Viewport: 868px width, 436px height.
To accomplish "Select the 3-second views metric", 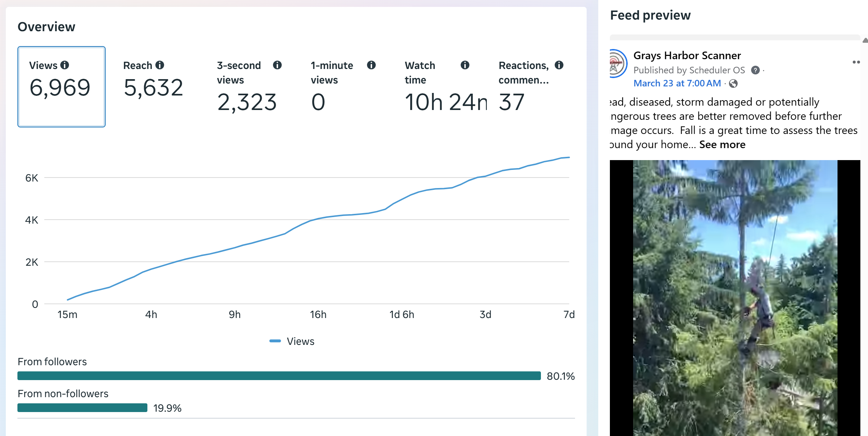I will [x=247, y=87].
